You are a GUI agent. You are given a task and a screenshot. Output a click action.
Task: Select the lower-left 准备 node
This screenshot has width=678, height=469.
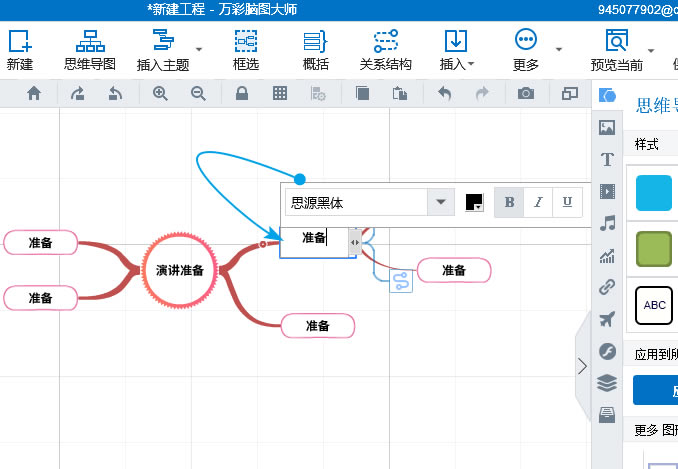click(x=41, y=298)
